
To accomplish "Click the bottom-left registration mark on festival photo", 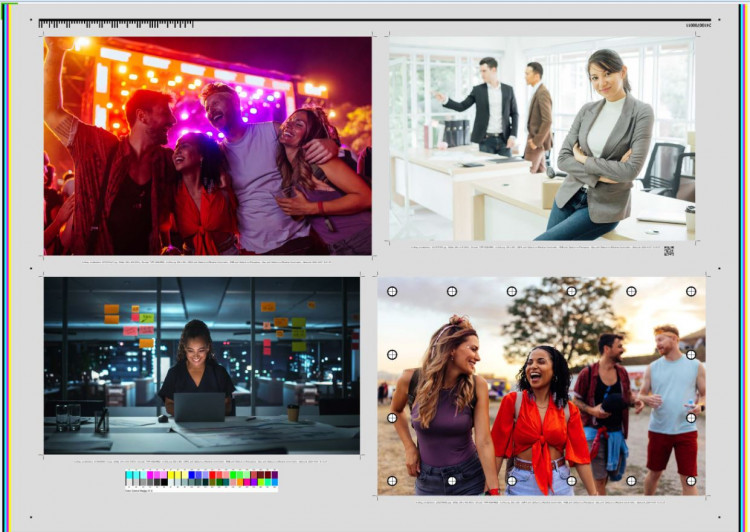I will pyautogui.click(x=392, y=481).
